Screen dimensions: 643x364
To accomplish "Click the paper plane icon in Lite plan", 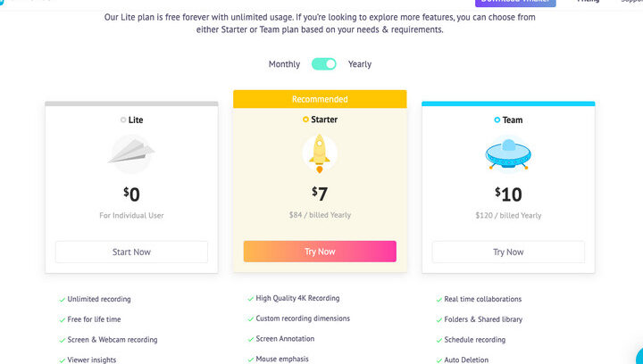I will 131,153.
